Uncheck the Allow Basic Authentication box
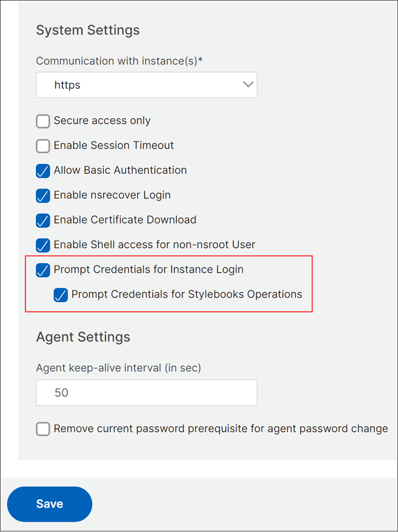The image size is (398, 532). point(43,171)
